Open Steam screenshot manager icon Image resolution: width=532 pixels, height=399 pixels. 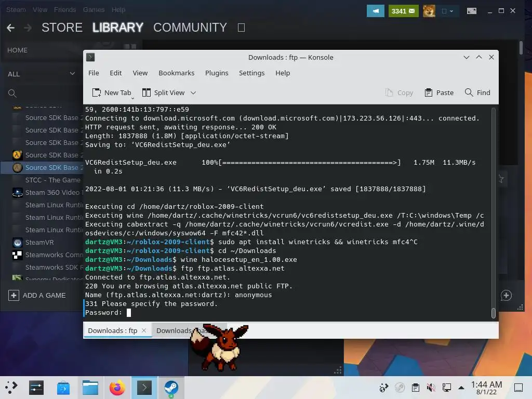pos(472,11)
